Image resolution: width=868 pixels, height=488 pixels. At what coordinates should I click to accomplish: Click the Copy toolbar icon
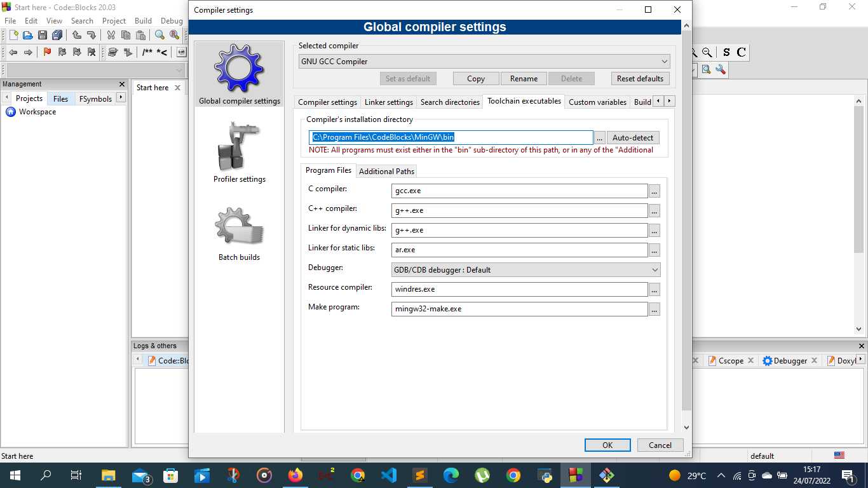tap(126, 35)
